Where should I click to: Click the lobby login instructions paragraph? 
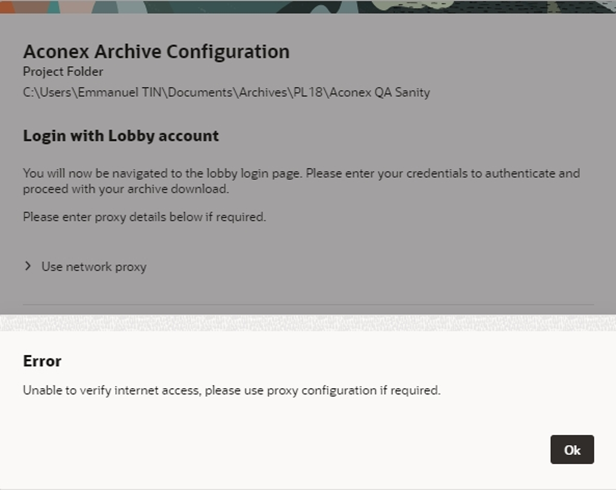point(301,181)
